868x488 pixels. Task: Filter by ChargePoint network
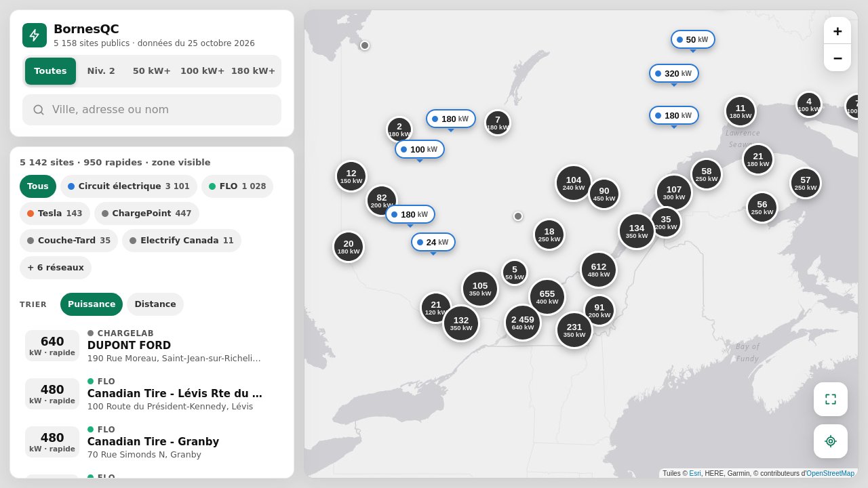146,213
